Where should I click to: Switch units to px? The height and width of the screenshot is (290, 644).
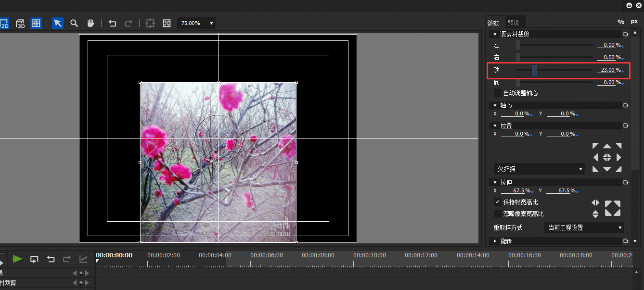tap(634, 22)
